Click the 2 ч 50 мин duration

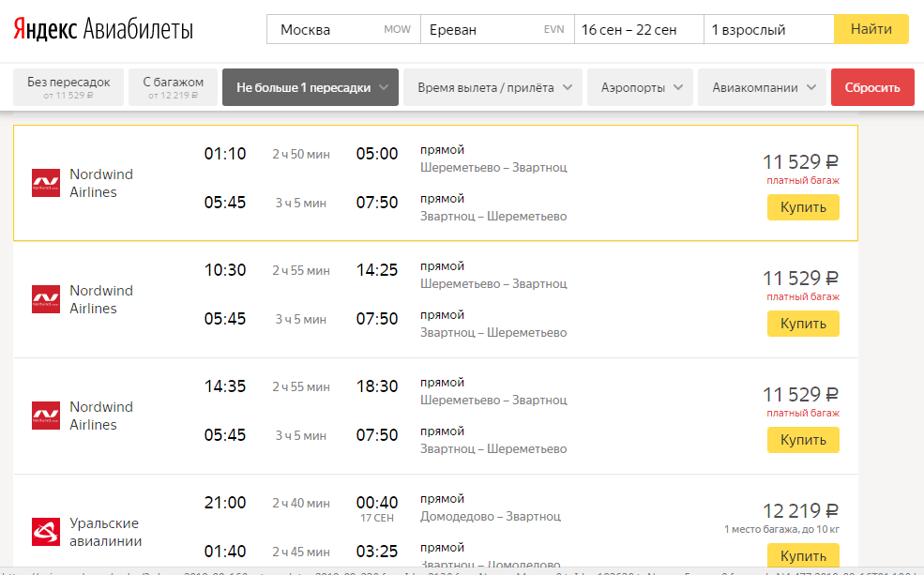coord(301,155)
